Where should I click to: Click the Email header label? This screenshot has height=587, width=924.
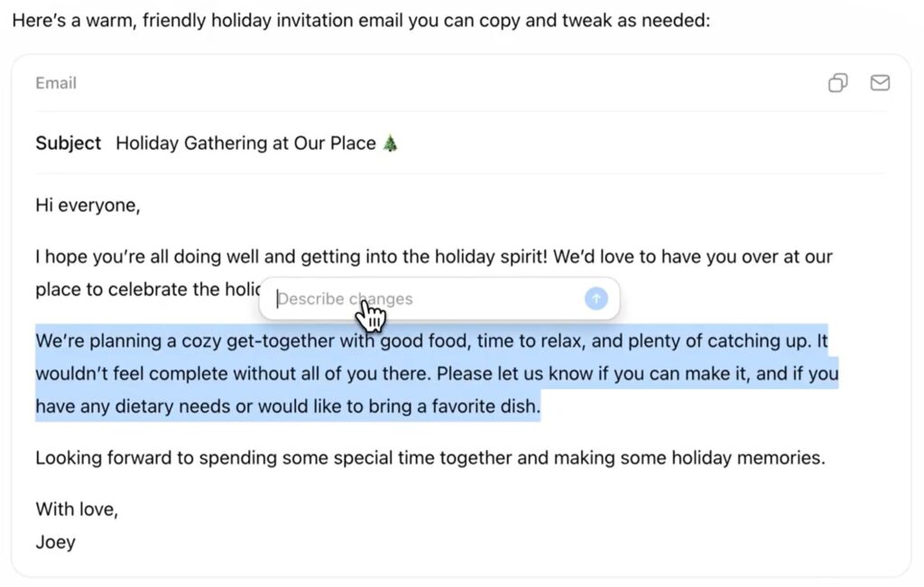pyautogui.click(x=56, y=83)
